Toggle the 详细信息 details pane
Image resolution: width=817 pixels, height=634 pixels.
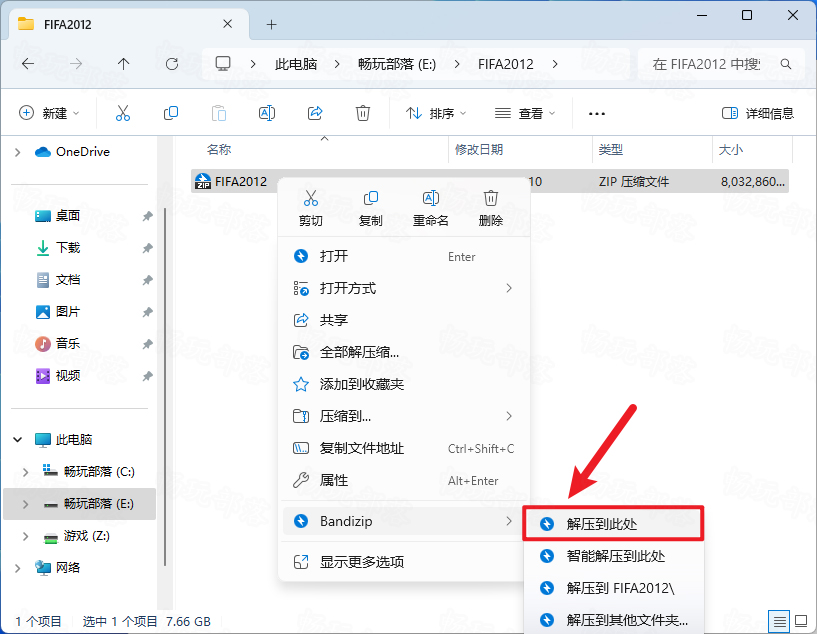pos(758,113)
